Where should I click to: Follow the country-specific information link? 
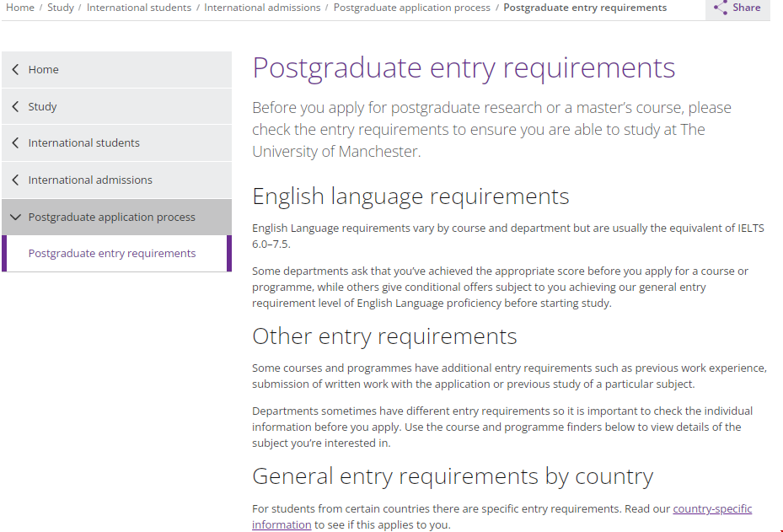[711, 509]
